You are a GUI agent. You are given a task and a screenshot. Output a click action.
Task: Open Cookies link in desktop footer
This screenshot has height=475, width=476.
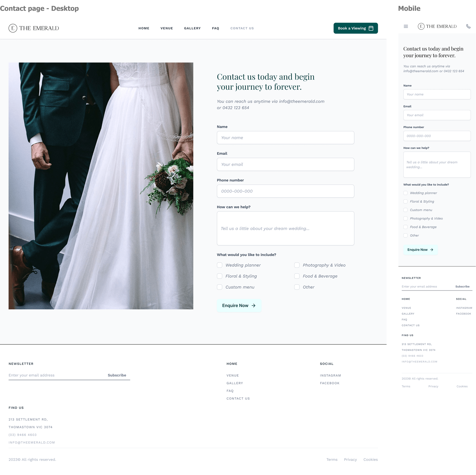[x=370, y=460]
